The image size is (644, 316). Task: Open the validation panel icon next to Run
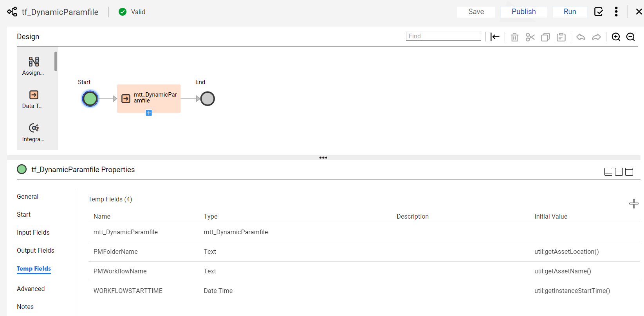click(x=599, y=12)
